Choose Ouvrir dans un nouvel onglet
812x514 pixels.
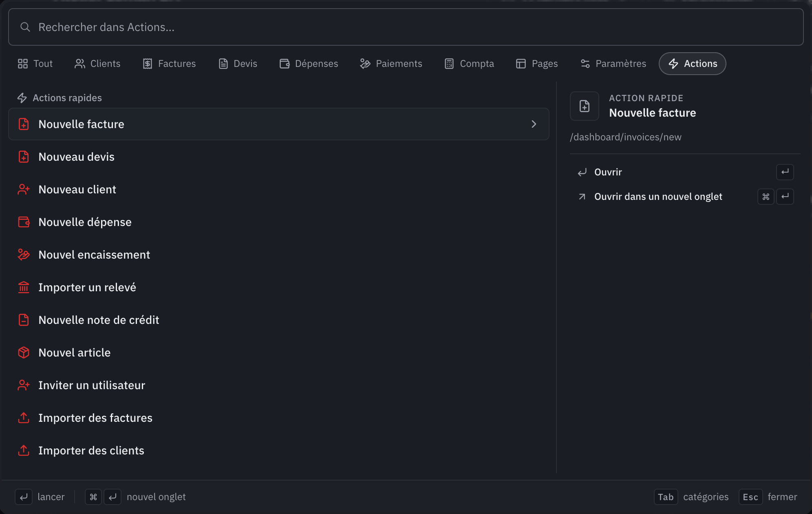coord(685,197)
